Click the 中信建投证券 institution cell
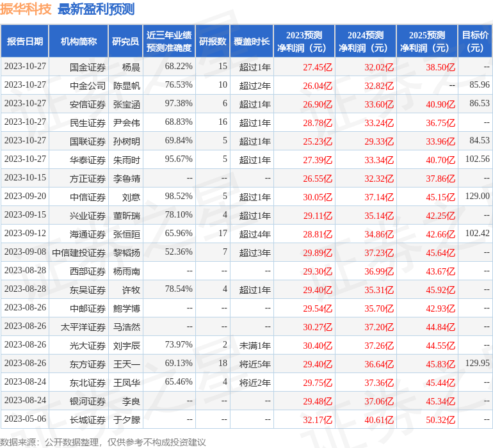The height and width of the screenshot is (448, 493). (79, 253)
